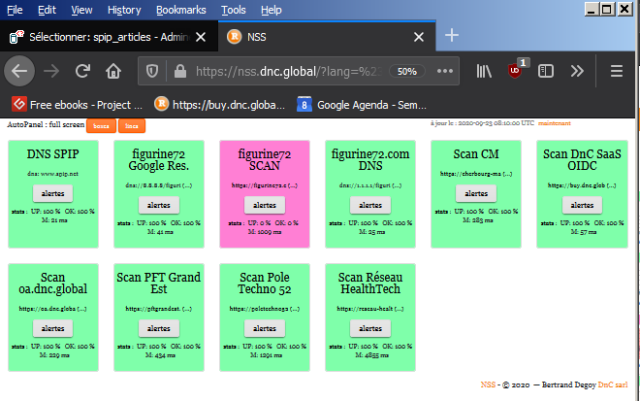
Task: Click the AutoPanel : full screen text
Action: click(46, 125)
